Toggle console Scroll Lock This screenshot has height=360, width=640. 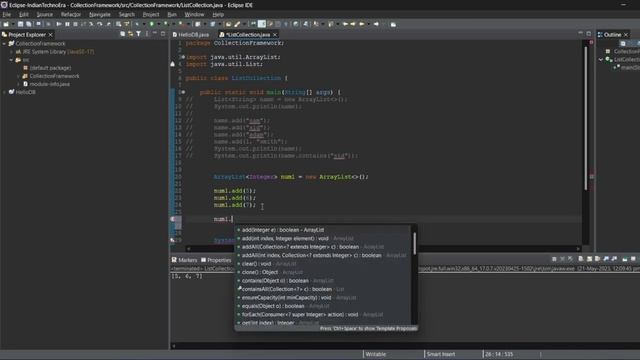click(589, 259)
